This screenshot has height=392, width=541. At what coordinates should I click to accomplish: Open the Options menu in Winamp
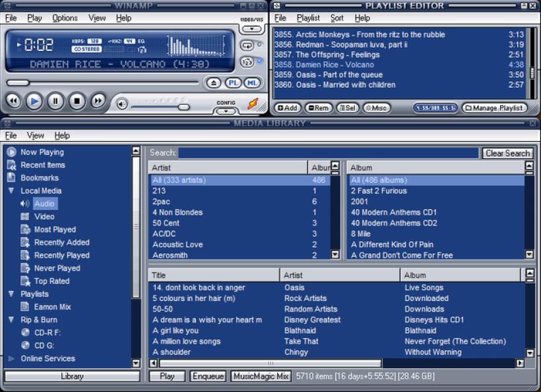65,18
